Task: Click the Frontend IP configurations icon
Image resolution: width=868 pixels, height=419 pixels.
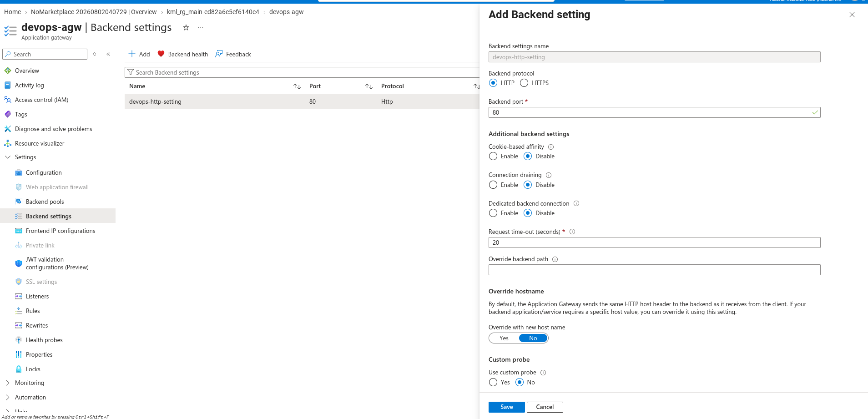Action: (19, 231)
